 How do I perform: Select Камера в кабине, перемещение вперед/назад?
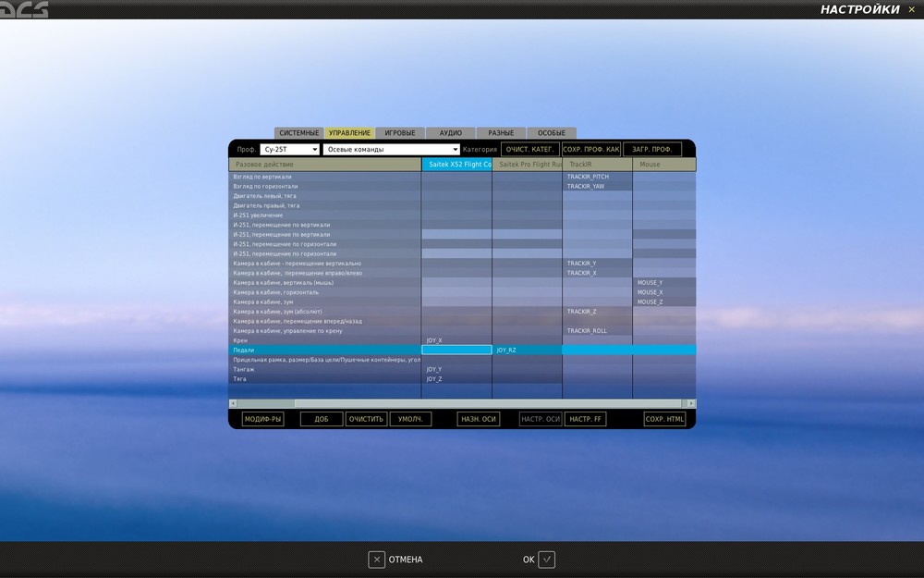(x=324, y=321)
